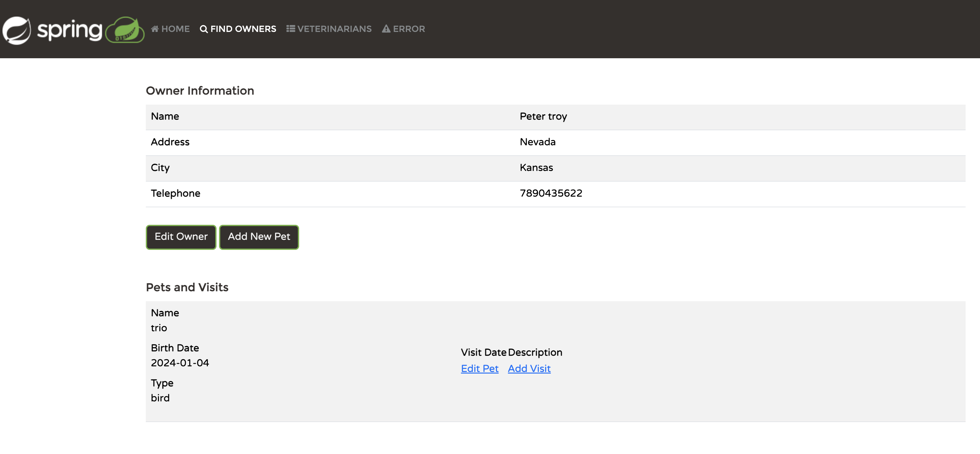Click the Birth Date label
Viewport: 980px width, 454px height.
[x=175, y=348]
